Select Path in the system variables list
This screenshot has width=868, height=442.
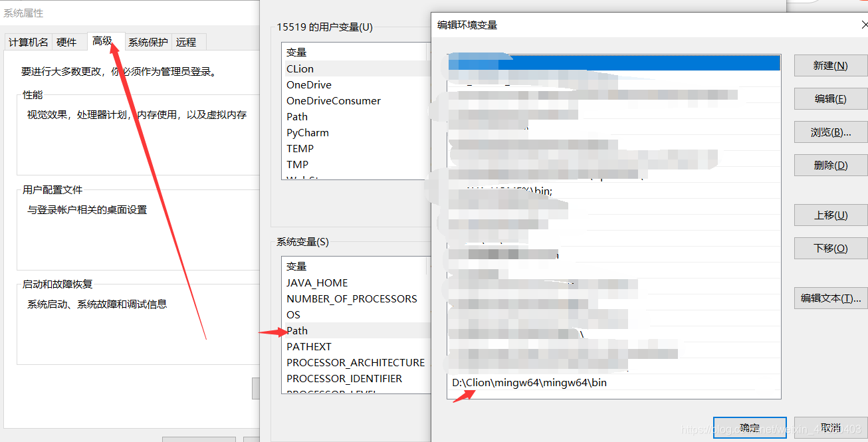coord(297,330)
